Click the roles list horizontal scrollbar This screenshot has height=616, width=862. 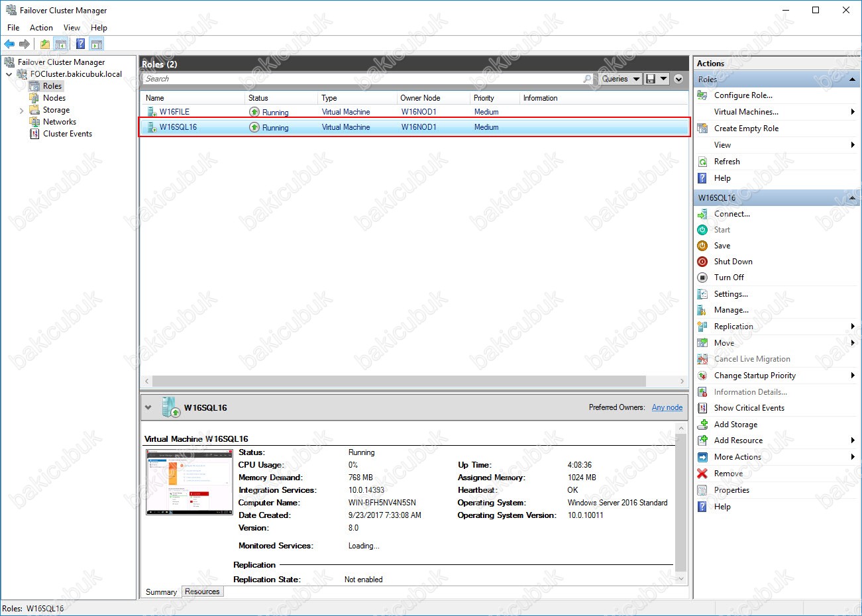399,382
